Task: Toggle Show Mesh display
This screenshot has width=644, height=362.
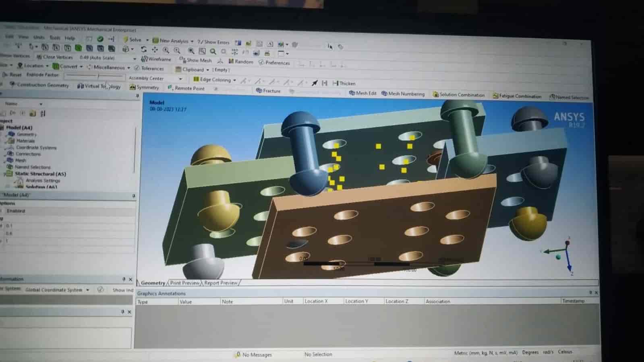Action: click(x=195, y=60)
